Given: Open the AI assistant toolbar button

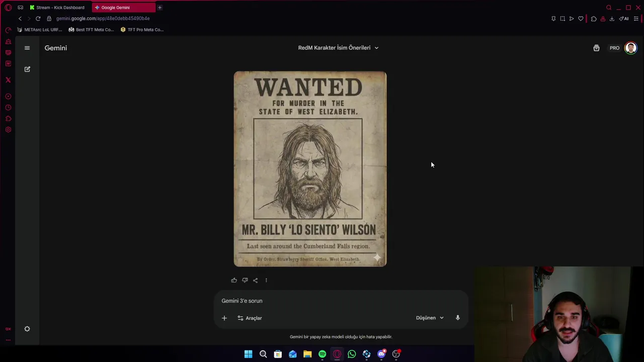Looking at the screenshot, I should [x=624, y=19].
